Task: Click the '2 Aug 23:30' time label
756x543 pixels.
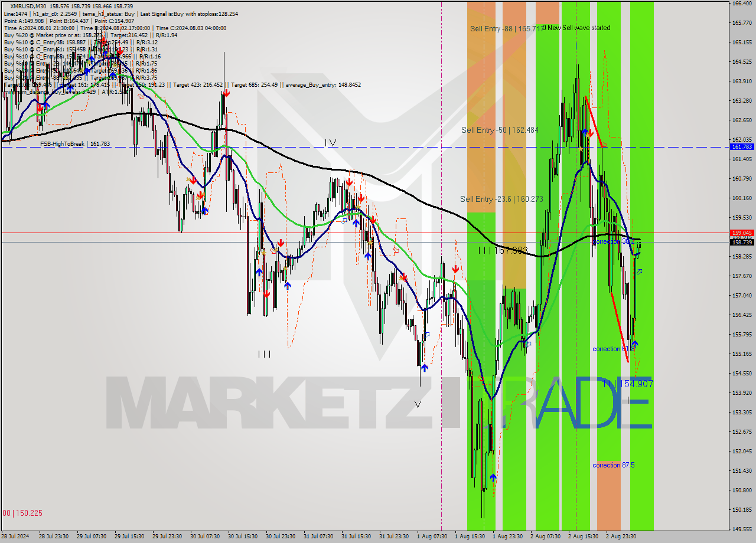Action: 621,537
